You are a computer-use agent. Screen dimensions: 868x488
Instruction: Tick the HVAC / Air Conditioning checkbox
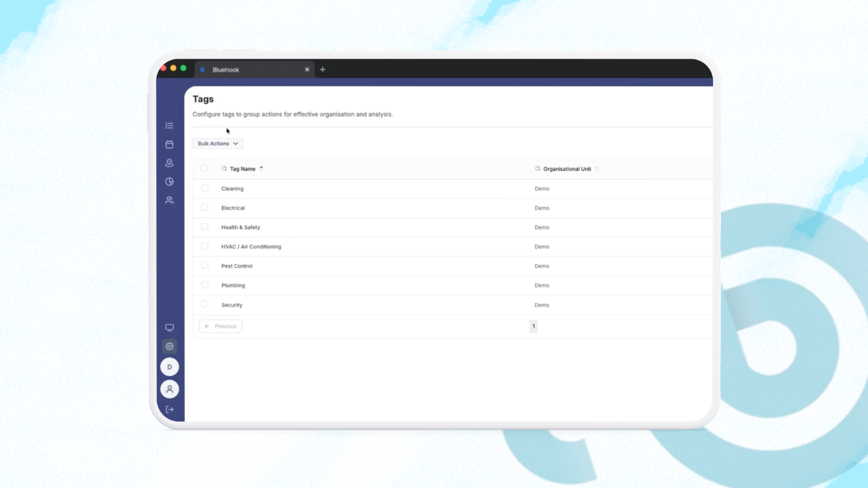pyautogui.click(x=205, y=246)
